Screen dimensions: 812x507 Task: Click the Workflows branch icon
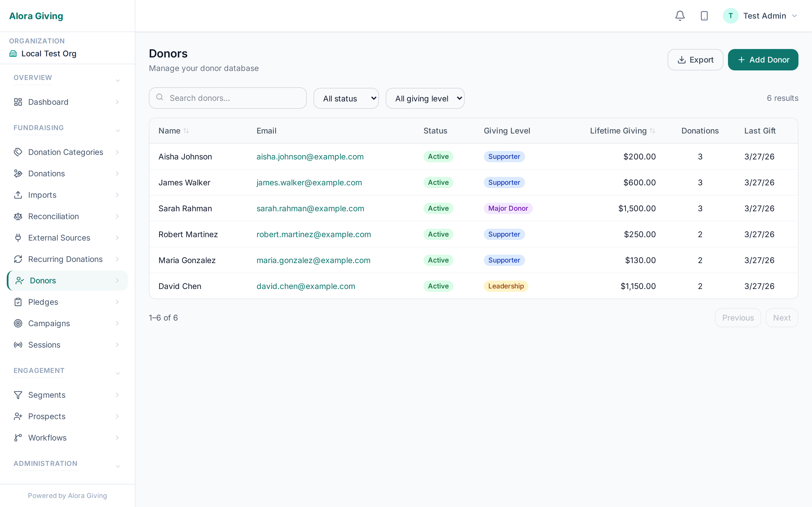[x=18, y=438]
